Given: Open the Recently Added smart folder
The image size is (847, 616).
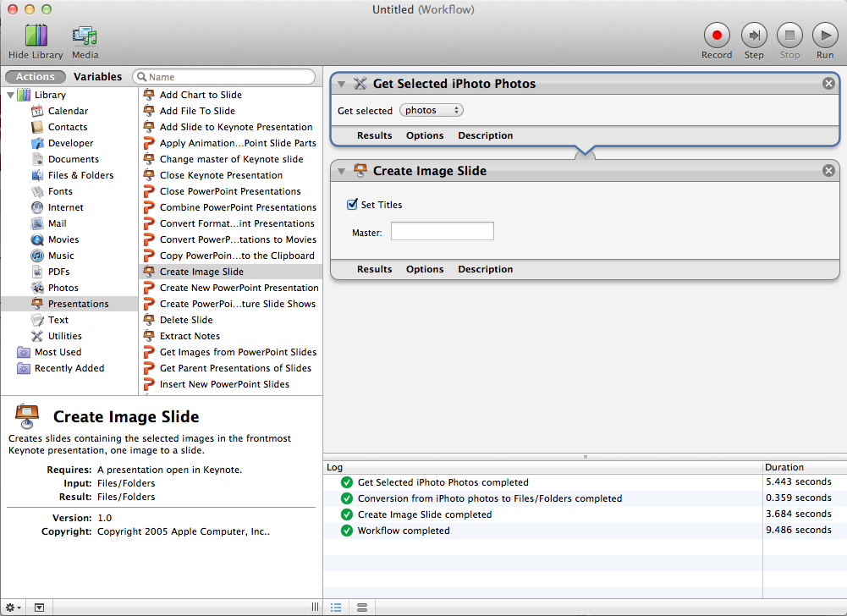Looking at the screenshot, I should 69,368.
